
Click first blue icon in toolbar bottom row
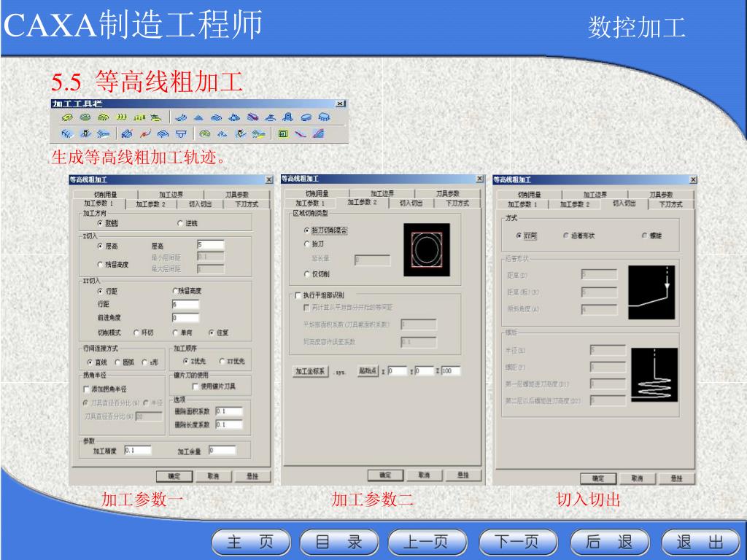(67, 134)
